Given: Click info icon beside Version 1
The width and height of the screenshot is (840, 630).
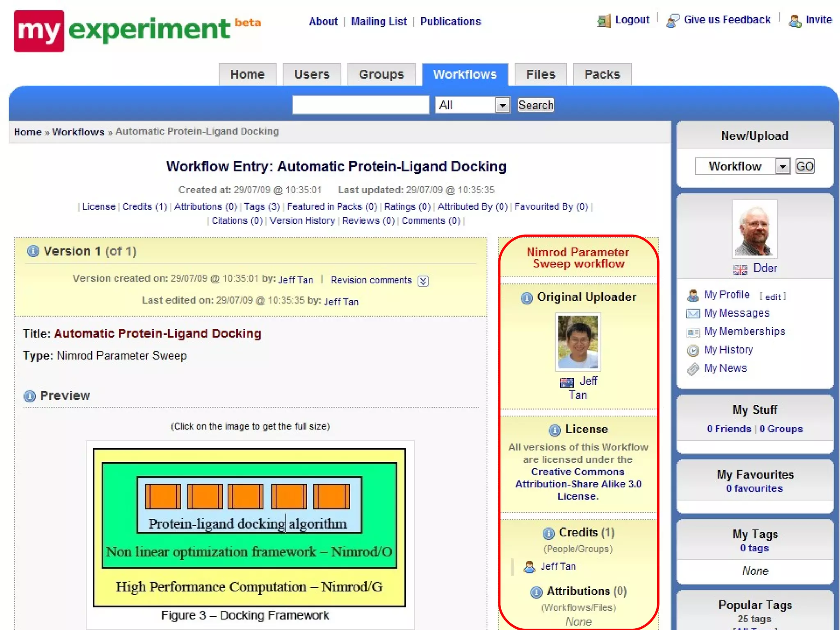Looking at the screenshot, I should pos(33,251).
